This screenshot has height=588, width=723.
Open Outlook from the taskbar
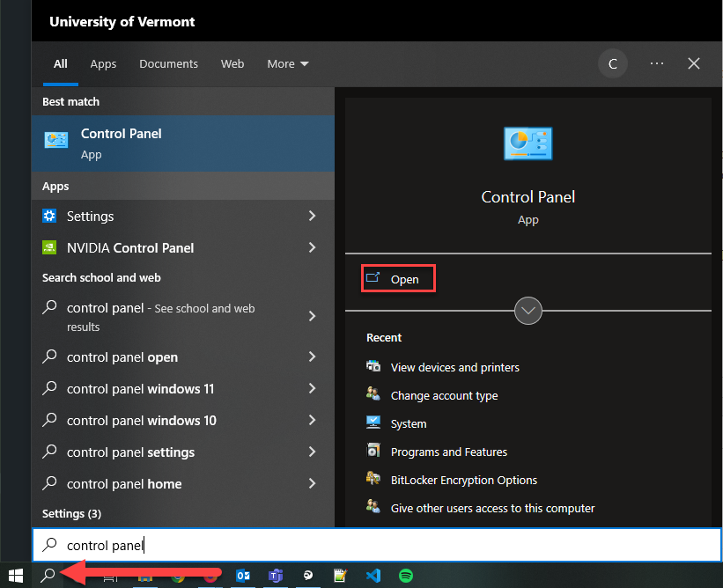242,576
